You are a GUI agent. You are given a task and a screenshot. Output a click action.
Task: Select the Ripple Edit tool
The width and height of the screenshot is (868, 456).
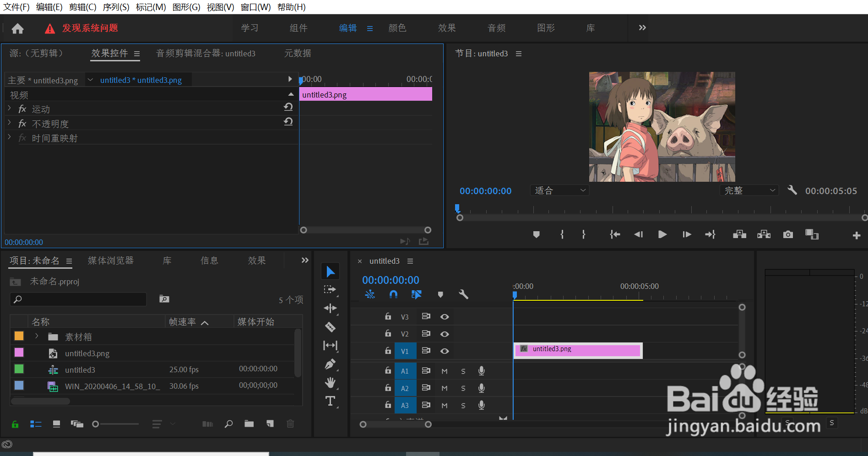pos(330,308)
